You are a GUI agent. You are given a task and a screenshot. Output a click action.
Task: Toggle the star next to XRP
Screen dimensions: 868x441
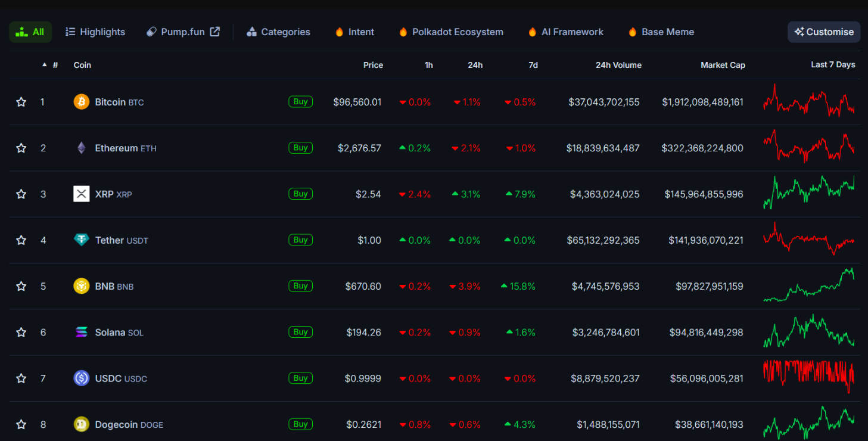click(21, 194)
